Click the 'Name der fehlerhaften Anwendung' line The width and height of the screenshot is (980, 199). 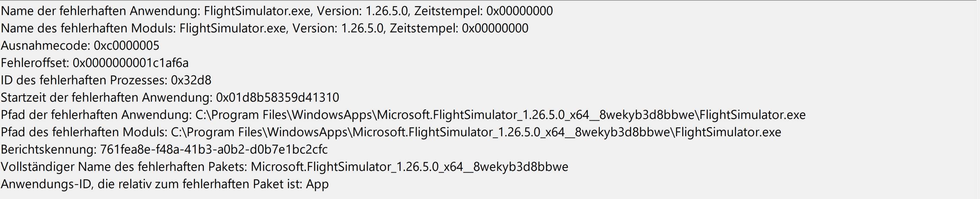[277, 11]
